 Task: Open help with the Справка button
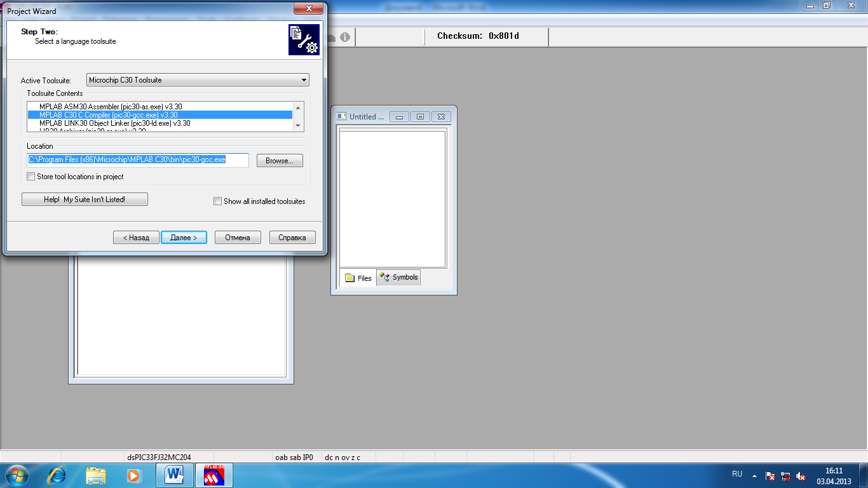tap(292, 238)
